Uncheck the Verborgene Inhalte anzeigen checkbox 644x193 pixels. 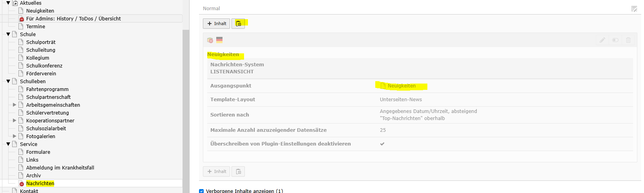201,191
